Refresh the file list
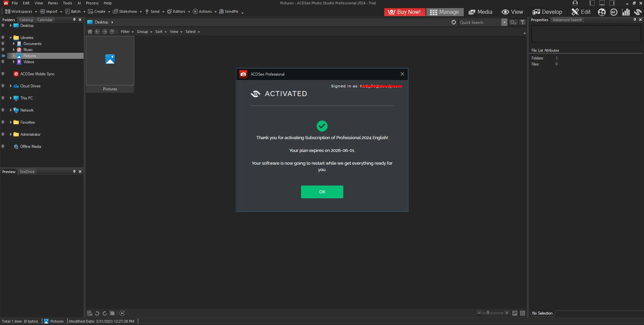Image resolution: width=644 pixels, height=325 pixels. (x=454, y=22)
